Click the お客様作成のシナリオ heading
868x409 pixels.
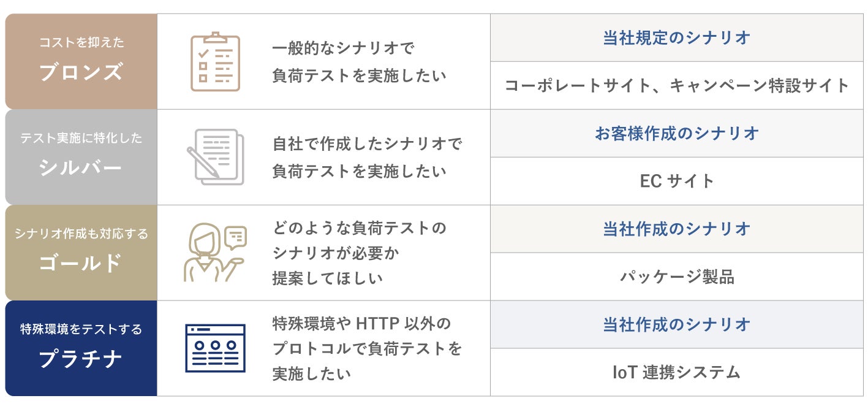pyautogui.click(x=677, y=134)
